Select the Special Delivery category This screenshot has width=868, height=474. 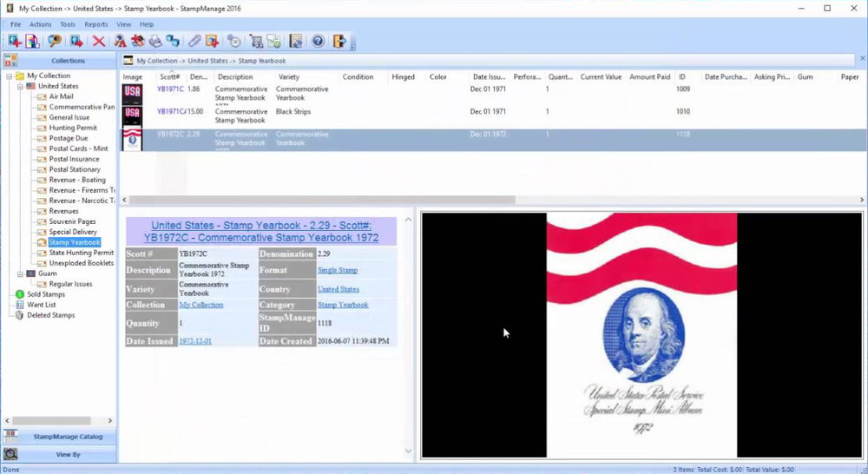[x=73, y=232]
